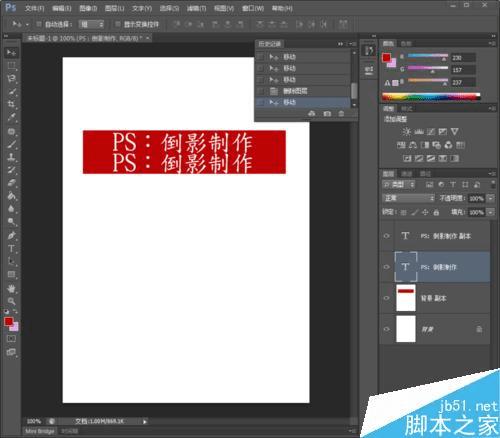500x438 pixels.
Task: Select the Spot Healing Brush tool
Action: (x=11, y=131)
